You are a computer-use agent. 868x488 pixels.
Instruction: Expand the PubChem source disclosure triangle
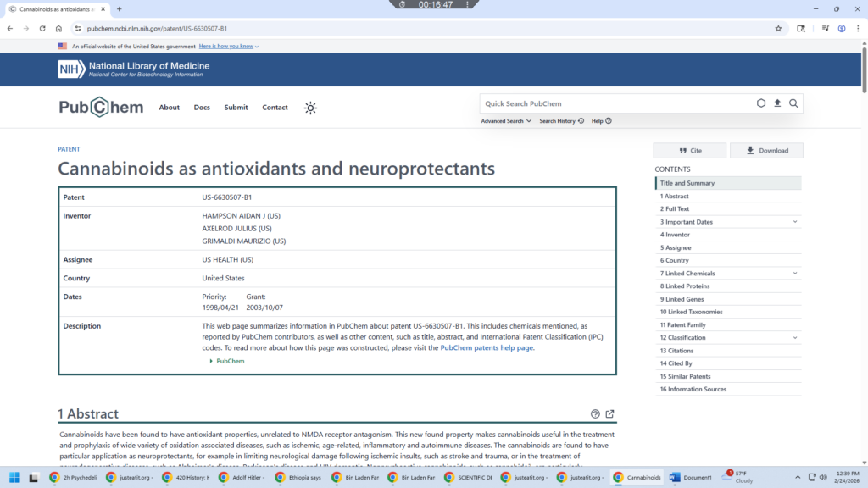pos(211,361)
